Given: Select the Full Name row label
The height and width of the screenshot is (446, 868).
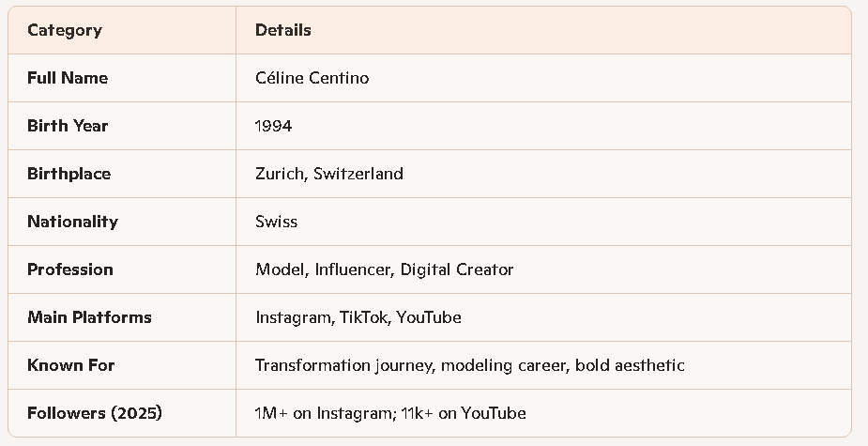Looking at the screenshot, I should 68,78.
